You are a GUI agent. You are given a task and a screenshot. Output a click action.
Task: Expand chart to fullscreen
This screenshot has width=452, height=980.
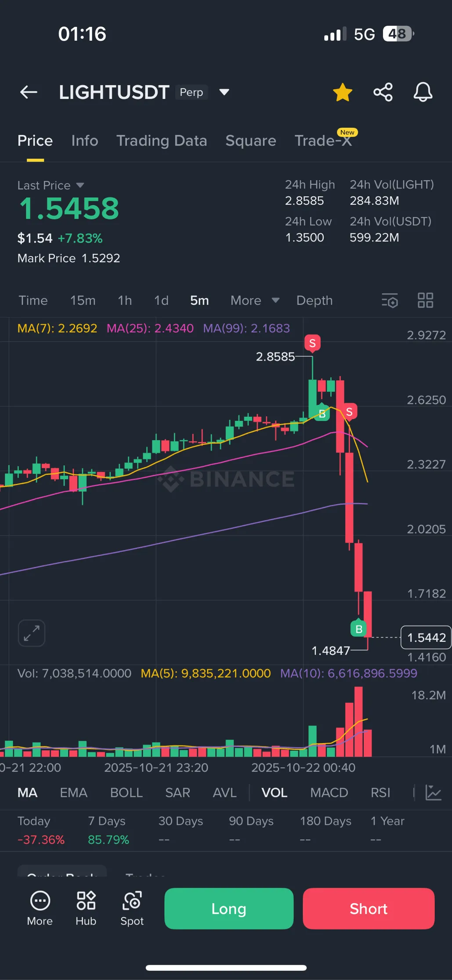coord(32,633)
